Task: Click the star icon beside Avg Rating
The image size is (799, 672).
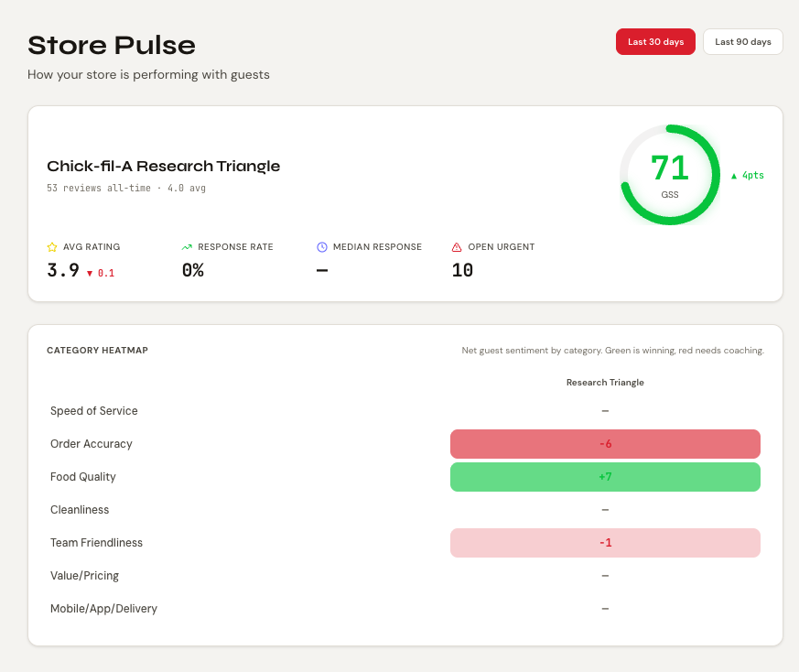Action: [x=52, y=247]
